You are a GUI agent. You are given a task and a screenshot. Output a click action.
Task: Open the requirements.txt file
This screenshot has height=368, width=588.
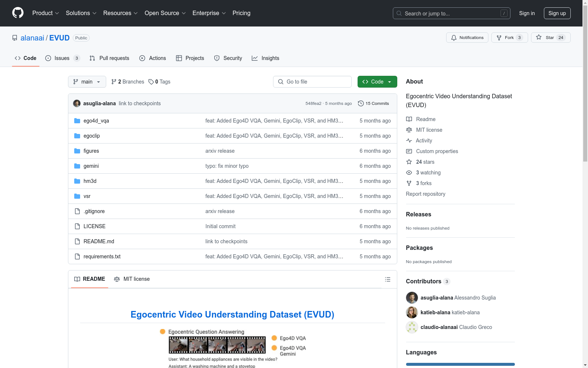(102, 256)
